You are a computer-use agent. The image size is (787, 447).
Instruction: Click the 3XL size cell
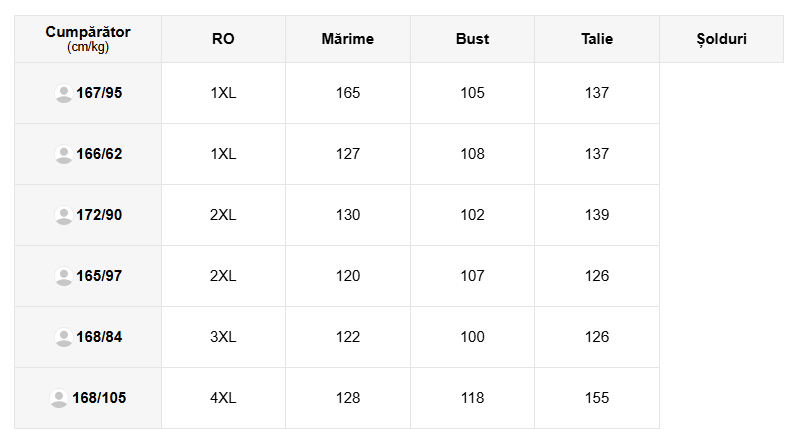coord(223,337)
